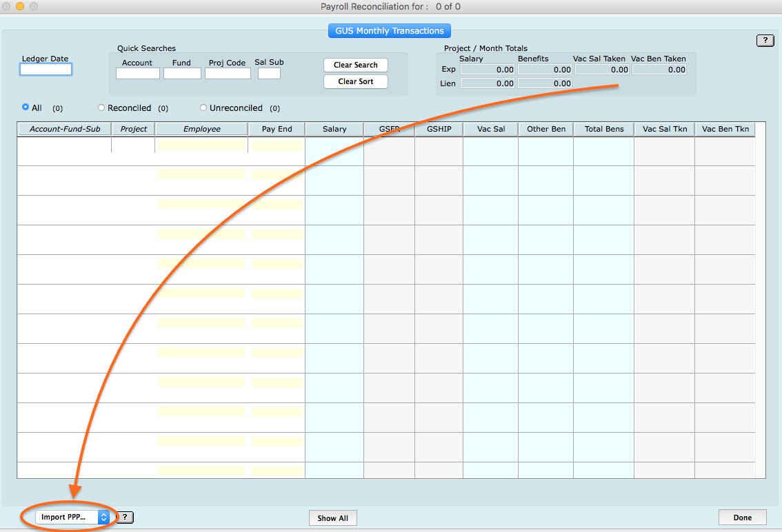Sort by the Employee column header
Viewport: 782px width, 532px height.
click(201, 129)
